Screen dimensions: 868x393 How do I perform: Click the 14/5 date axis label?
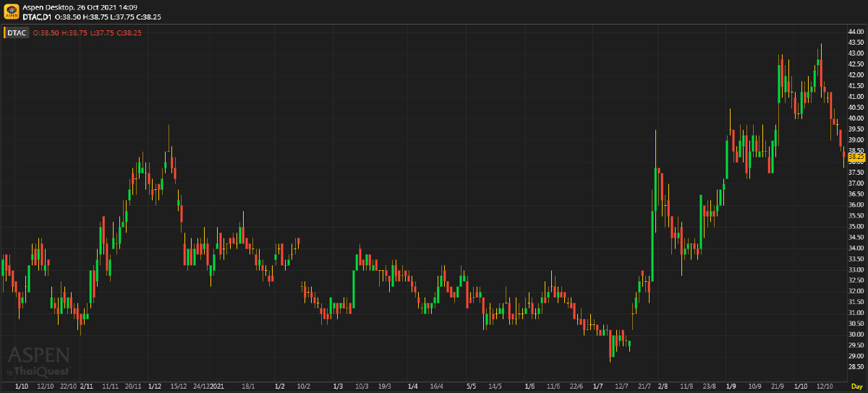coord(495,387)
